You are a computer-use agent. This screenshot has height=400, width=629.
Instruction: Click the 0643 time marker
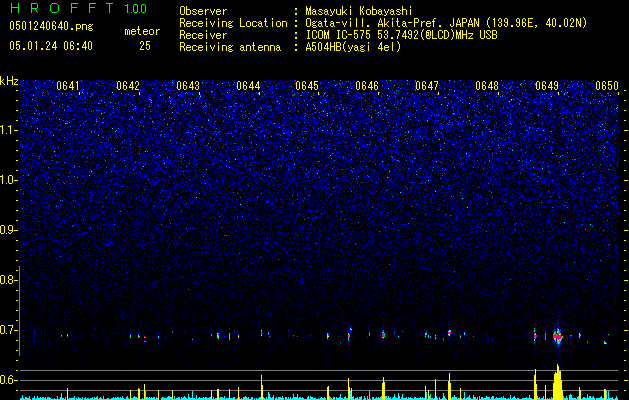188,86
